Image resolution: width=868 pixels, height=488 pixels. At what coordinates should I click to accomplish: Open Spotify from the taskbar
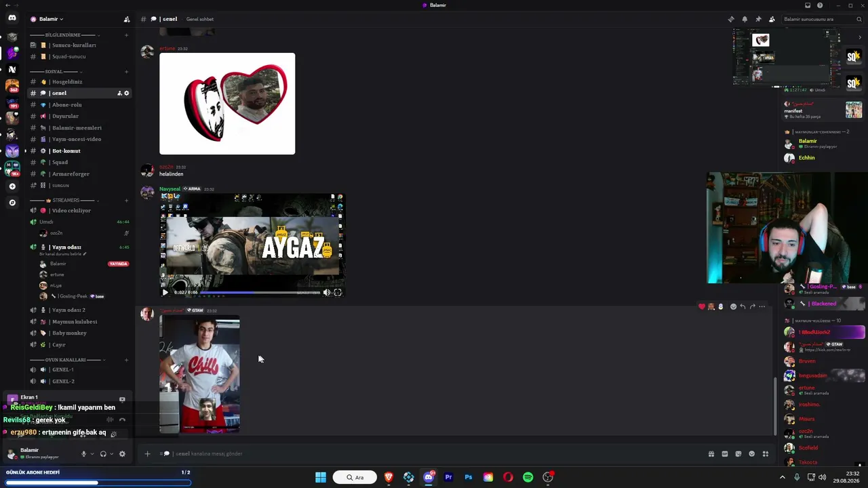(528, 477)
